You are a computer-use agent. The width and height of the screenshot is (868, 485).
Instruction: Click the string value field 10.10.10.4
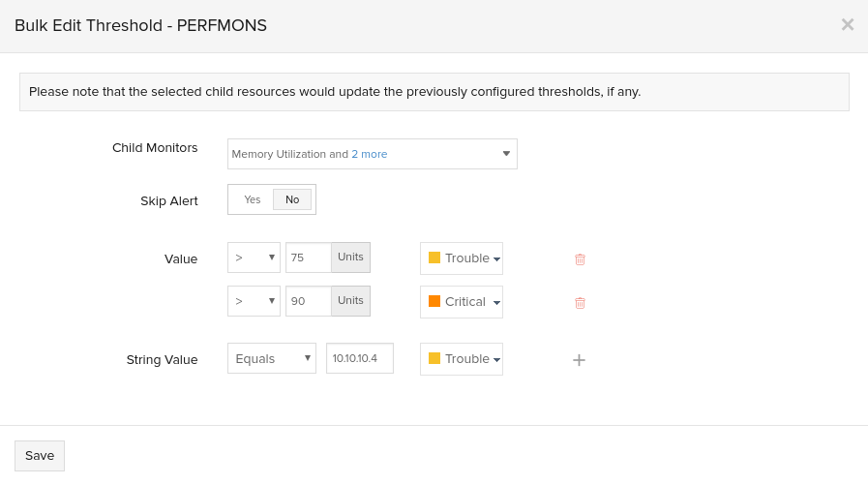click(x=360, y=358)
